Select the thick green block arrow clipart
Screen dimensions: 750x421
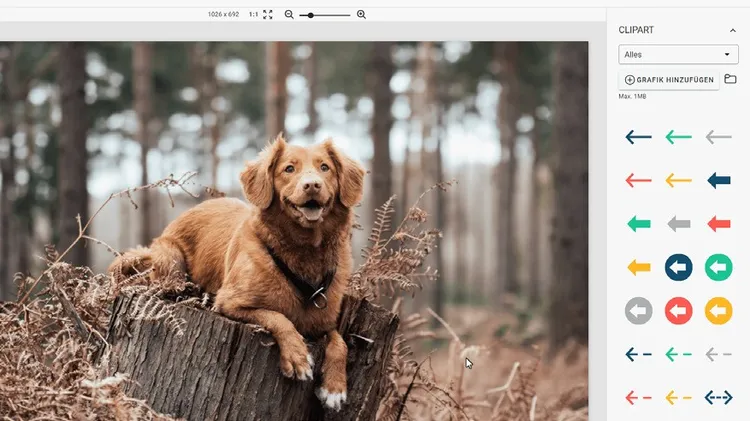(x=638, y=224)
